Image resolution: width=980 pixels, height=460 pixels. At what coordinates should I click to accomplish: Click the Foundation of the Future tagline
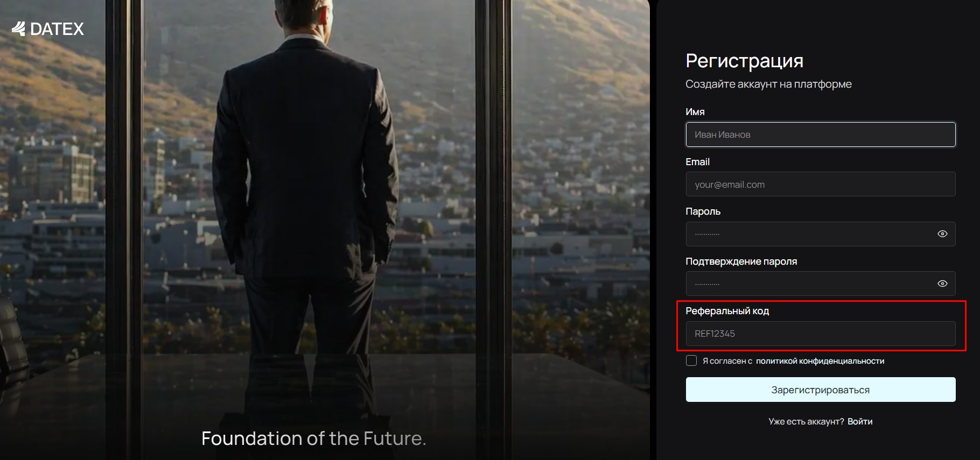(x=314, y=438)
